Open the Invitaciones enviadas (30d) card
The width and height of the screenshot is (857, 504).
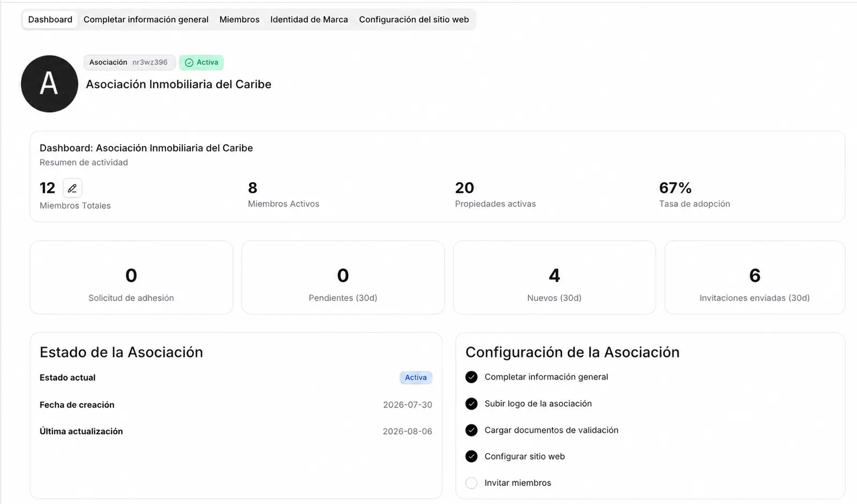point(755,277)
